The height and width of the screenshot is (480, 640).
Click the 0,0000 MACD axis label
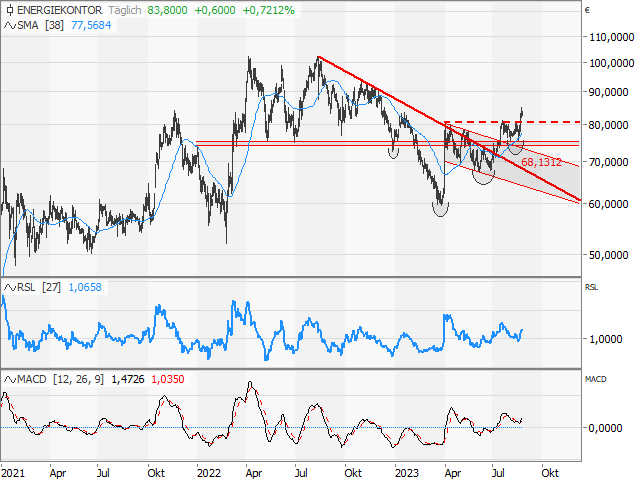click(605, 428)
